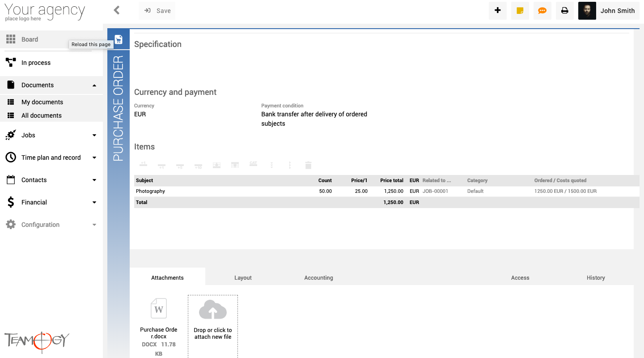644x358 pixels.
Task: Click the trash delete icon in Items toolbar
Action: (308, 165)
